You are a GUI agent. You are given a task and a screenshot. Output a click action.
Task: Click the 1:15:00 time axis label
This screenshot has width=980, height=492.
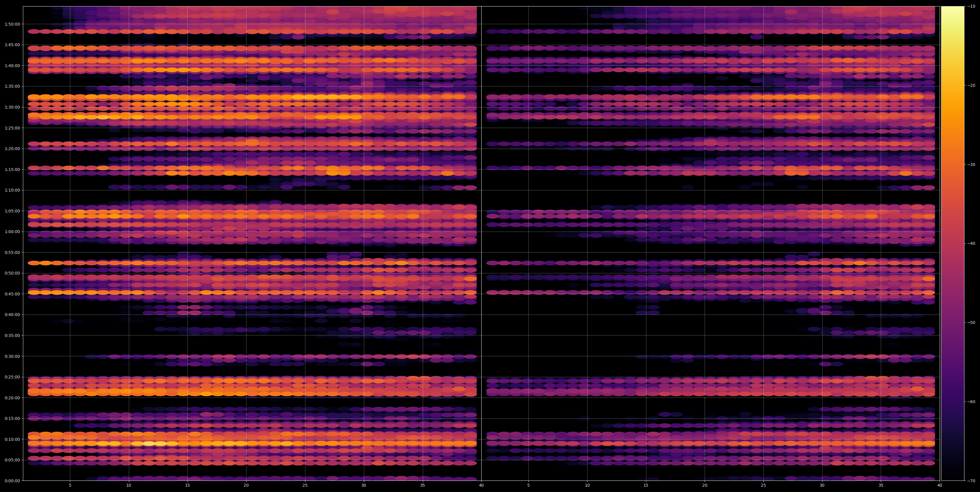tap(12, 169)
